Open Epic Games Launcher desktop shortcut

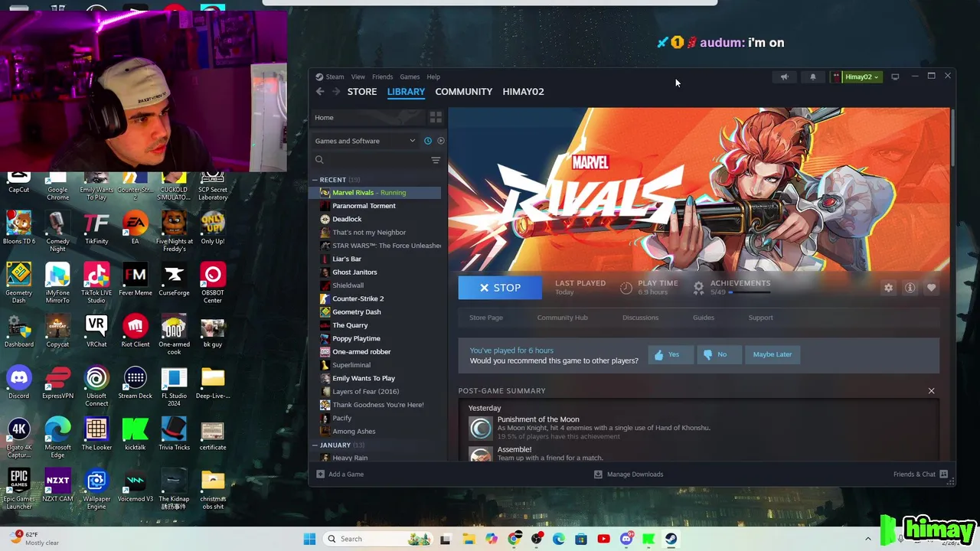click(x=19, y=490)
